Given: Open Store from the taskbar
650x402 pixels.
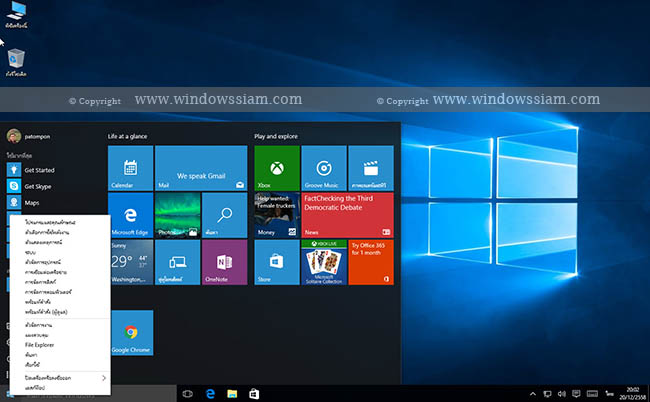Looking at the screenshot, I should pos(254,394).
